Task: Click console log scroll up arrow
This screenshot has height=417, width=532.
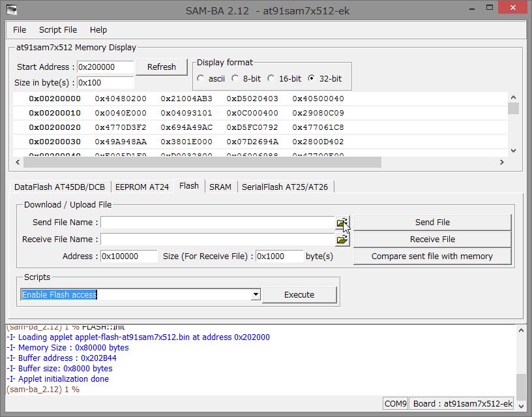Action: pos(521,330)
